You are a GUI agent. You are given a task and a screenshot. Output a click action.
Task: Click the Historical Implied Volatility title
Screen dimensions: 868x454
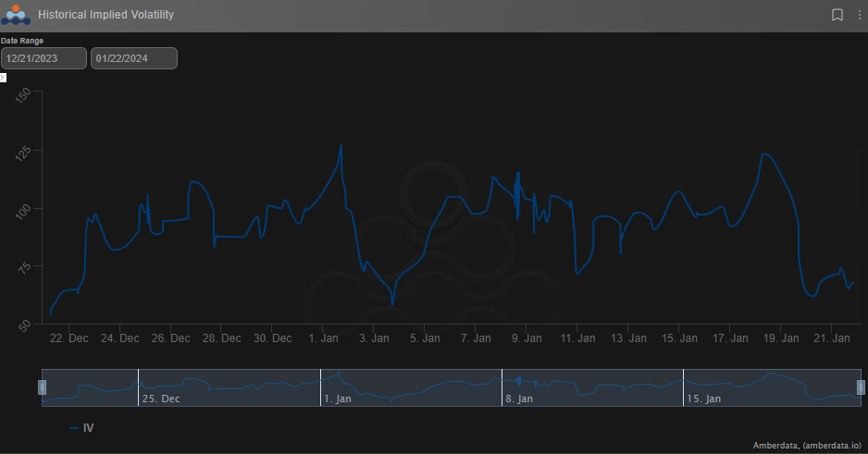click(x=105, y=15)
